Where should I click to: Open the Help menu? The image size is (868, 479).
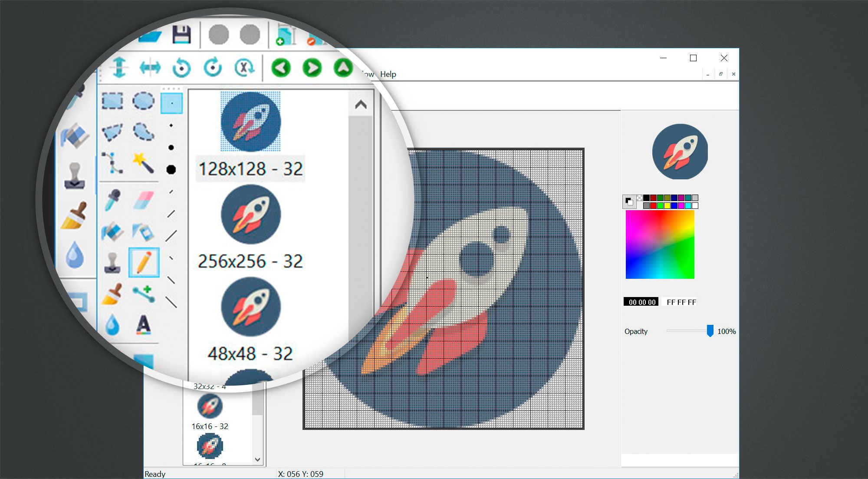pos(388,74)
